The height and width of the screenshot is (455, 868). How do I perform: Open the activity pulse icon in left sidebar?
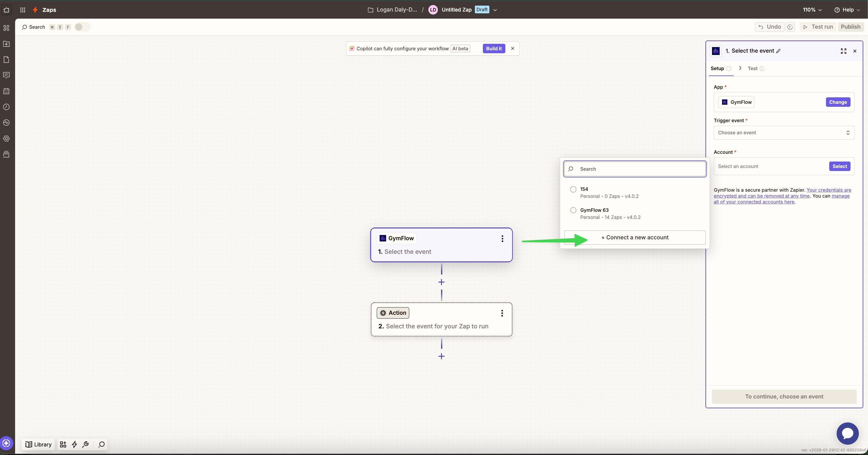pos(7,122)
